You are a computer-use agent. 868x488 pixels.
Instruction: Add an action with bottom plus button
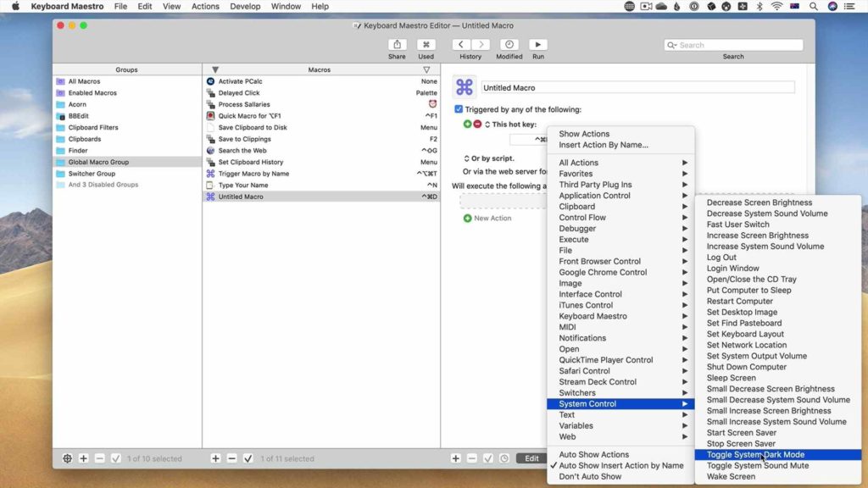(455, 458)
